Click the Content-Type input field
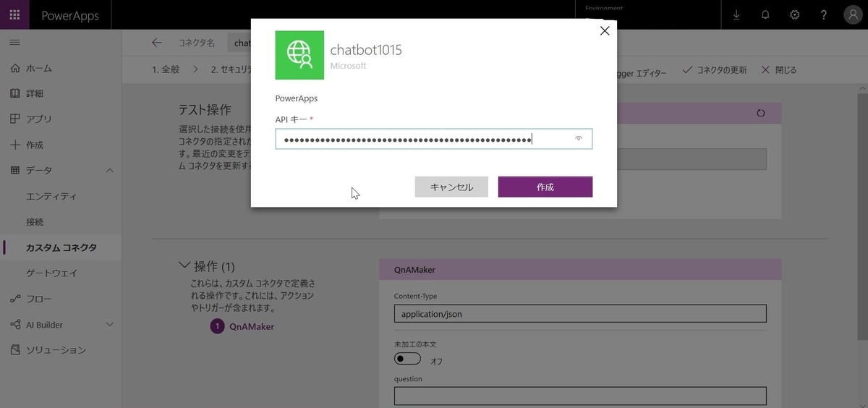The height and width of the screenshot is (408, 868). tap(580, 314)
